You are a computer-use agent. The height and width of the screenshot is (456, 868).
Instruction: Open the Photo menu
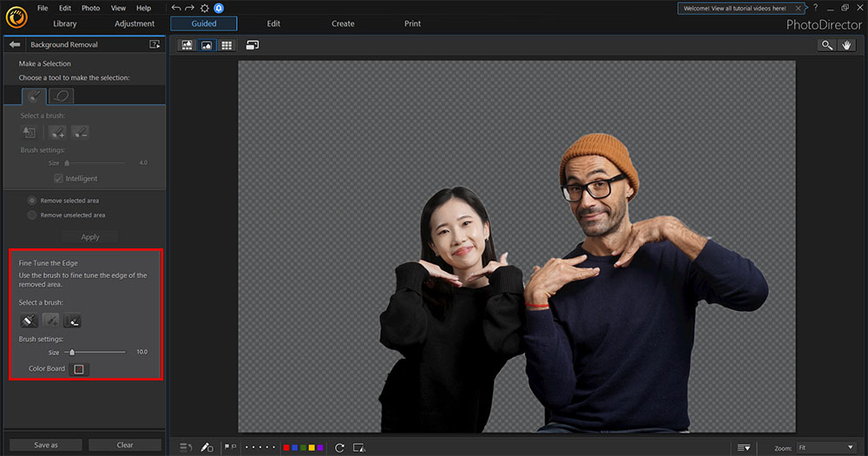91,8
